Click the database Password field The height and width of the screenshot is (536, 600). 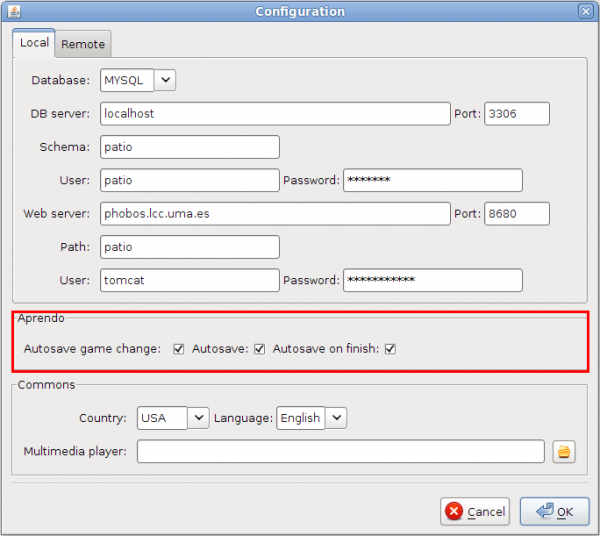pyautogui.click(x=433, y=180)
